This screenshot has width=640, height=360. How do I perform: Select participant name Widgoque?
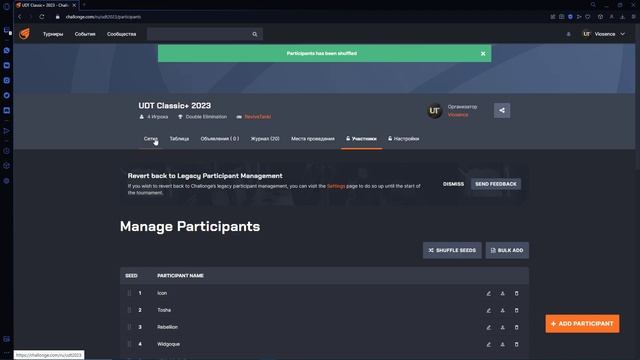(x=169, y=344)
